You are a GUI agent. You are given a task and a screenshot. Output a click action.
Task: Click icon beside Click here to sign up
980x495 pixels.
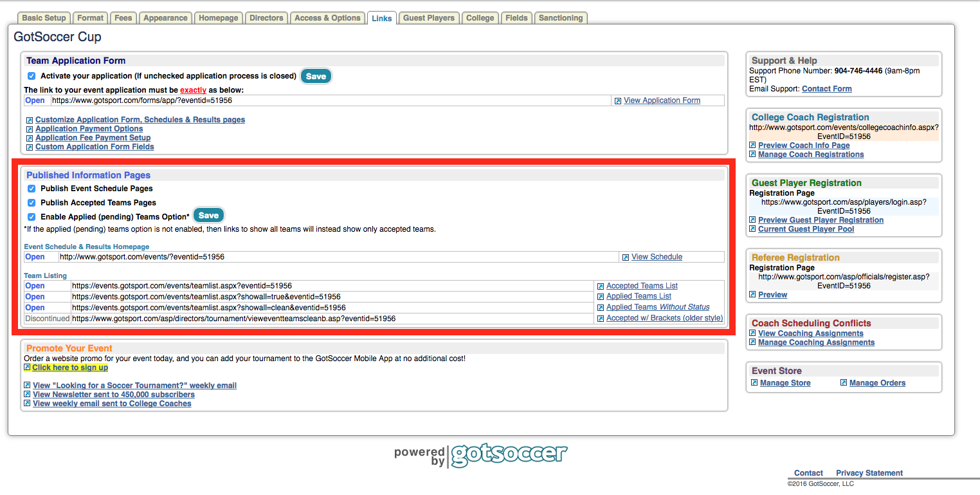point(27,368)
